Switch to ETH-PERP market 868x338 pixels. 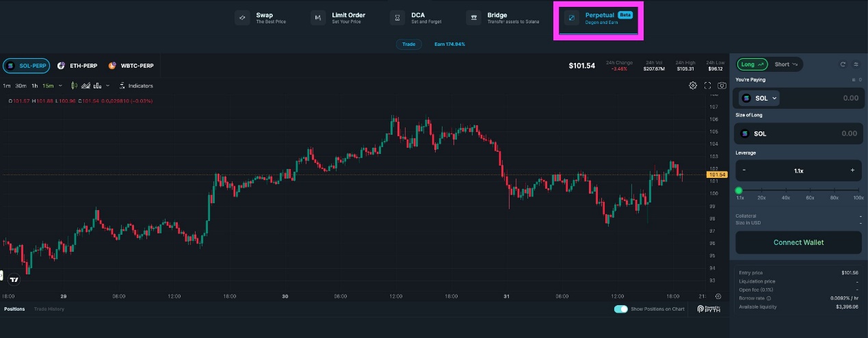click(78, 66)
